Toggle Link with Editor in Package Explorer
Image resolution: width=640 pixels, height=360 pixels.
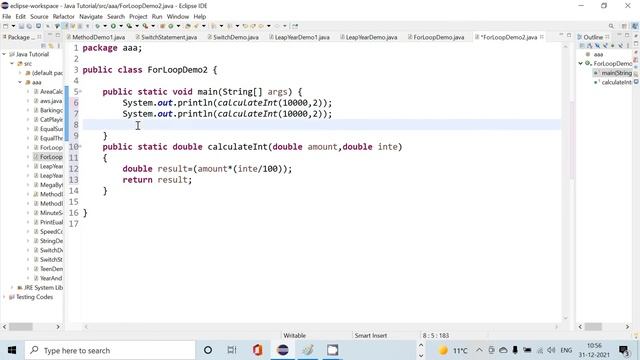(51, 46)
